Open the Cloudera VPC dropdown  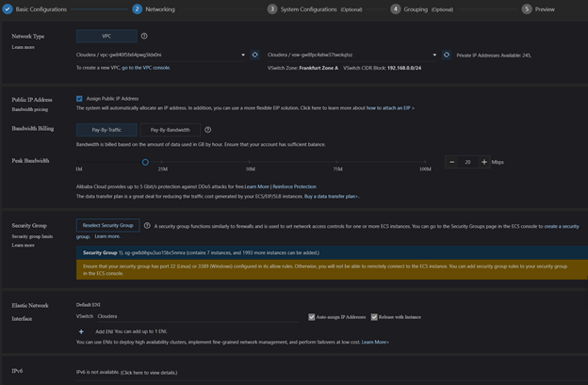[160, 55]
